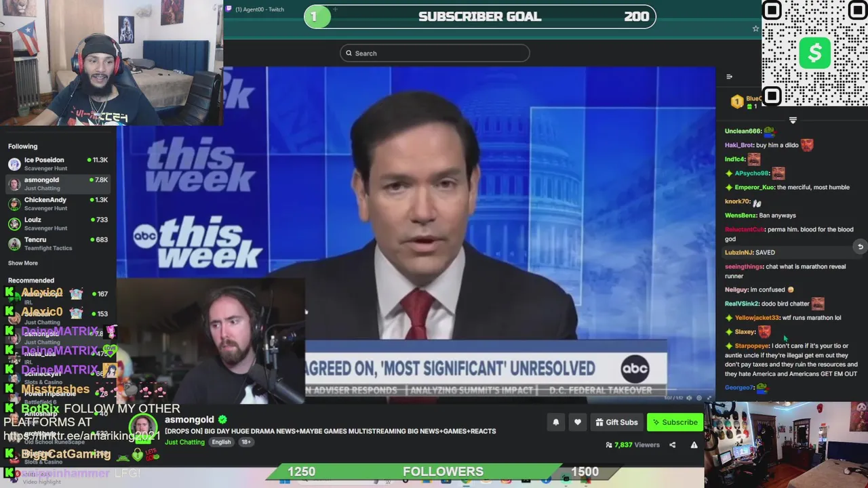
Task: Open ChickenAndy channel in Following list
Action: 58,203
